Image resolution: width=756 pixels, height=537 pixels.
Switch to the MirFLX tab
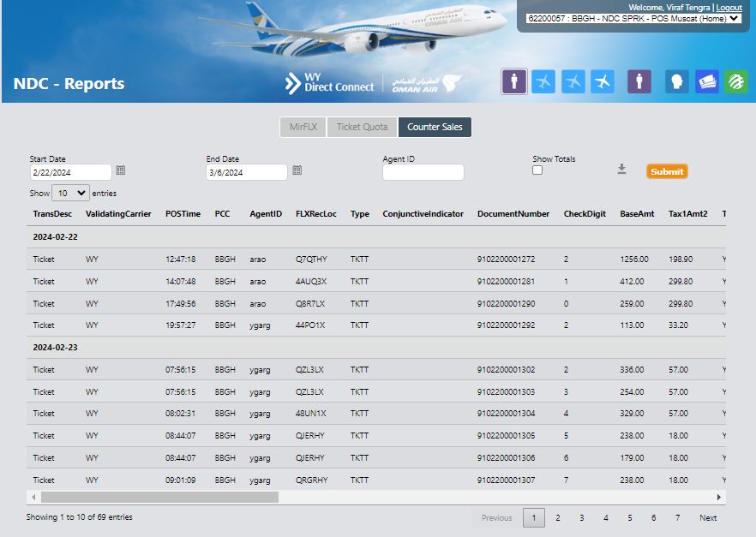coord(303,127)
